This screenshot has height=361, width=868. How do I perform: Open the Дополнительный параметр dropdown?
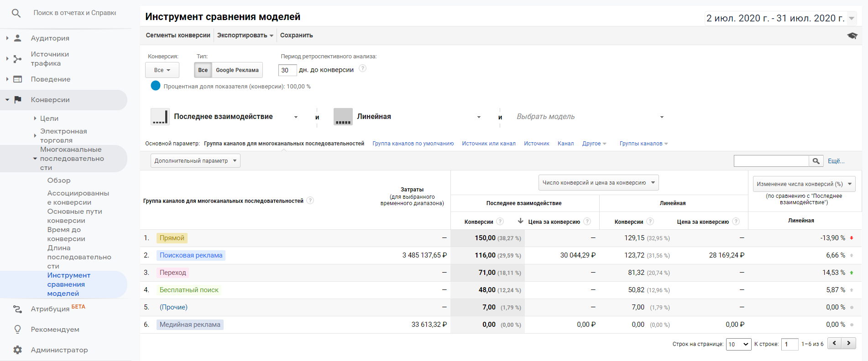point(195,161)
